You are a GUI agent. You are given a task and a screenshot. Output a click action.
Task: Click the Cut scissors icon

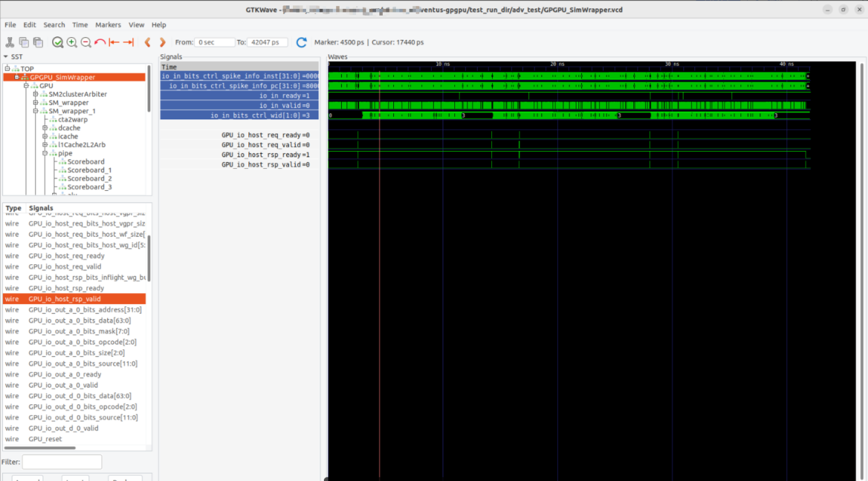[10, 43]
